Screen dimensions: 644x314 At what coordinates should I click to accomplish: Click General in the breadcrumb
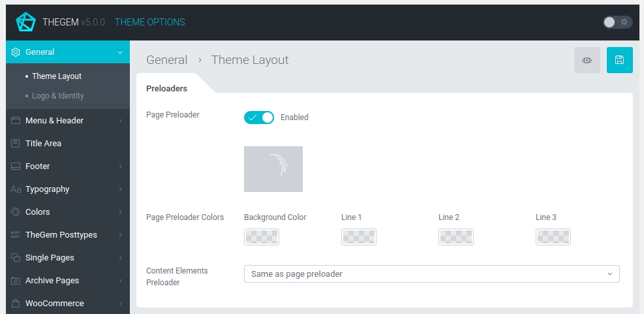[166, 60]
